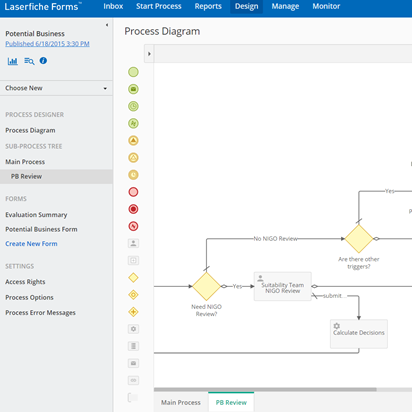Screen dimensions: 412x412
Task: Select the Suitability Team NIGO Review task
Action: click(283, 286)
